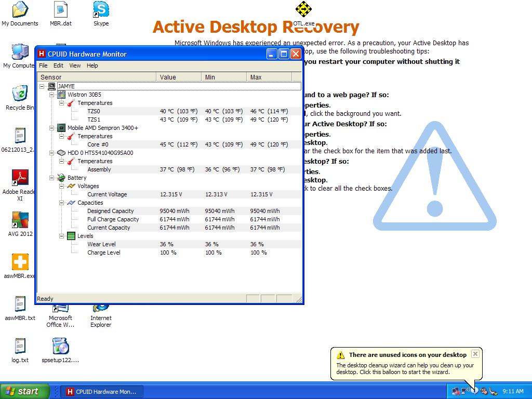
Task: Click the muted volume tray icon
Action: click(484, 392)
